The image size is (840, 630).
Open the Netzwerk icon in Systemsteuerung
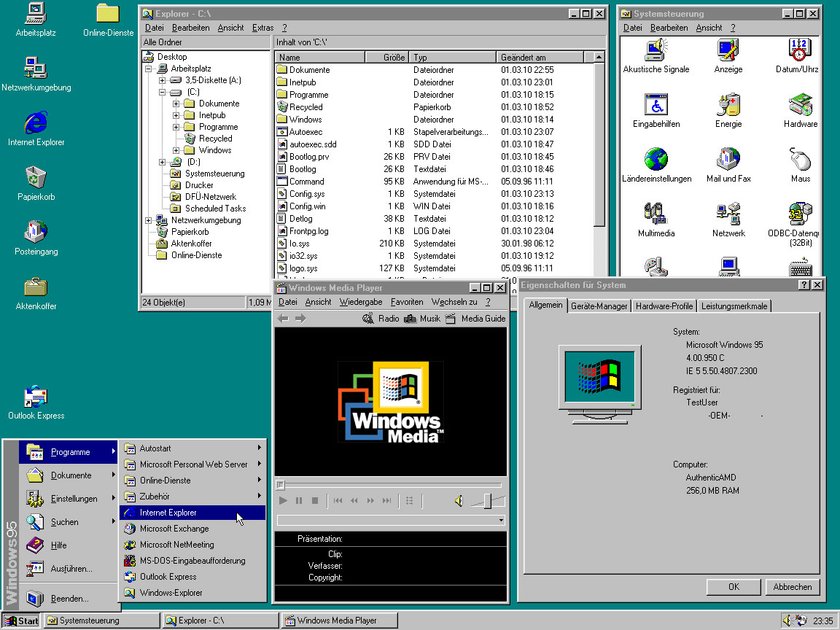(x=728, y=215)
